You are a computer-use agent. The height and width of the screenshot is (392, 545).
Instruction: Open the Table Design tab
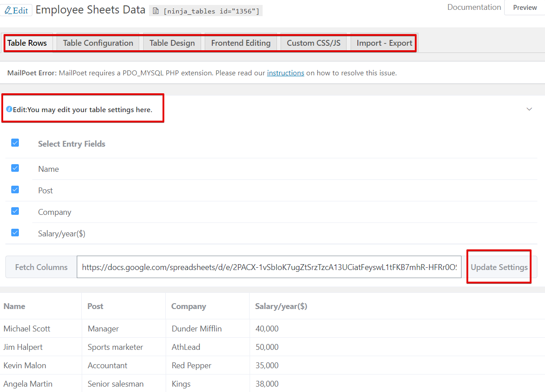[x=172, y=43]
